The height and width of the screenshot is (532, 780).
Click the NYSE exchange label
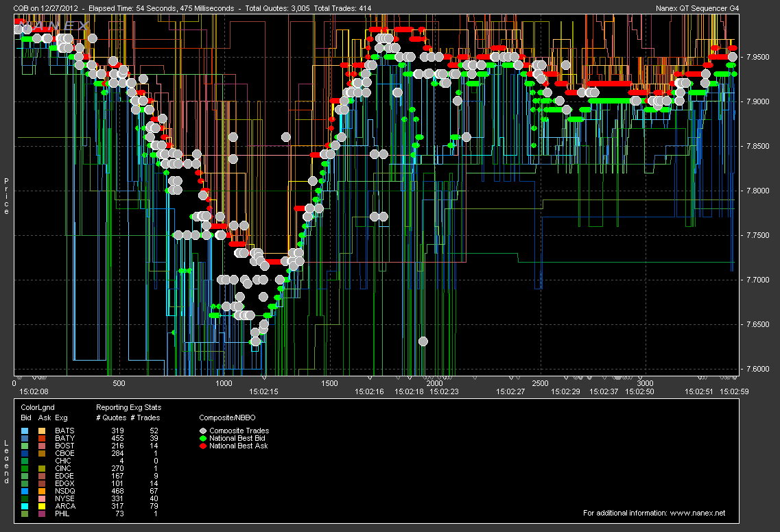tap(64, 498)
